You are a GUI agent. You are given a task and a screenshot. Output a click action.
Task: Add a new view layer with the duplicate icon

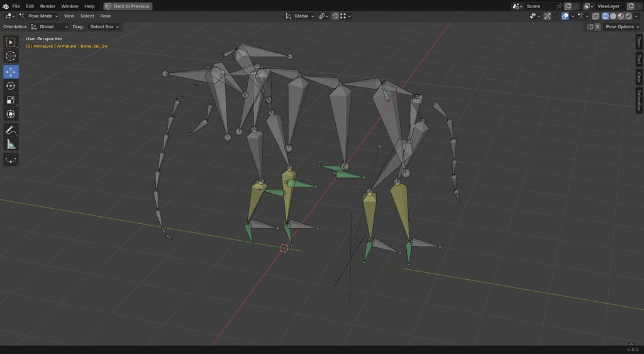631,6
